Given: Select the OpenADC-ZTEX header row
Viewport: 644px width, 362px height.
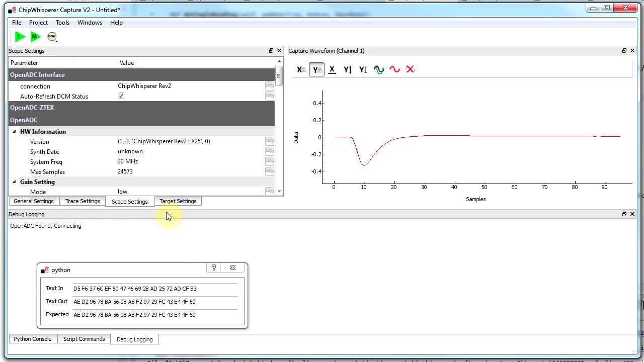Looking at the screenshot, I should click(142, 108).
